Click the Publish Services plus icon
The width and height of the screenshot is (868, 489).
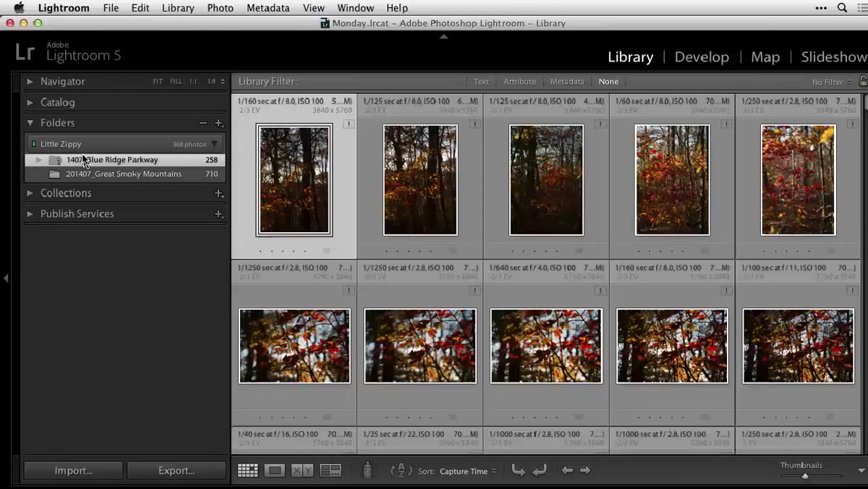pos(219,214)
